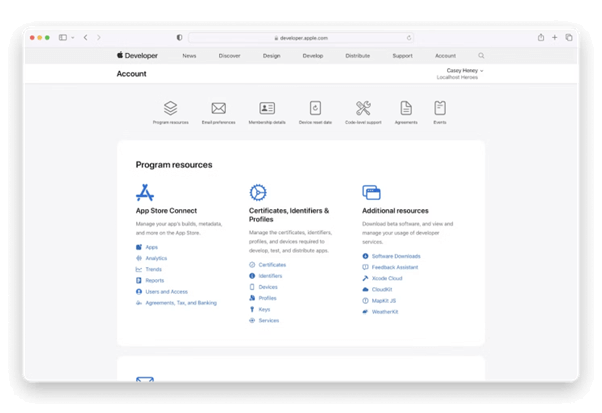
Task: Click the developer.apple.com address bar
Action: click(301, 38)
